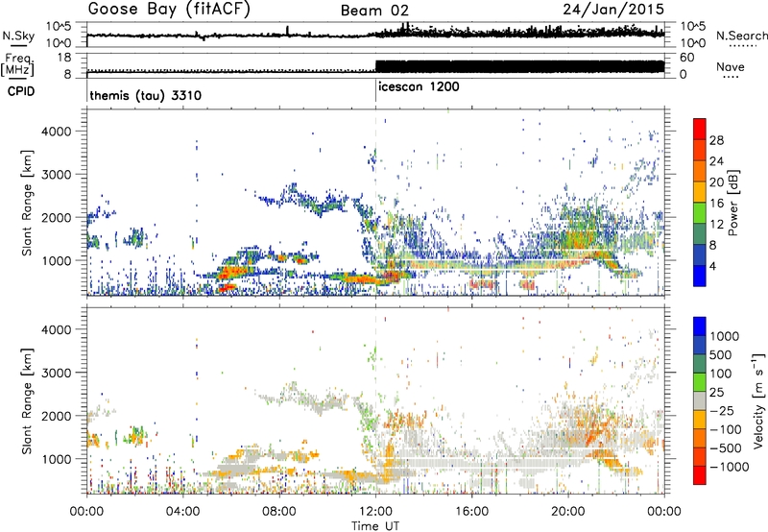The image size is (768, 532).
Task: Click the '4' tick on the power scale
Action: pyautogui.click(x=712, y=266)
